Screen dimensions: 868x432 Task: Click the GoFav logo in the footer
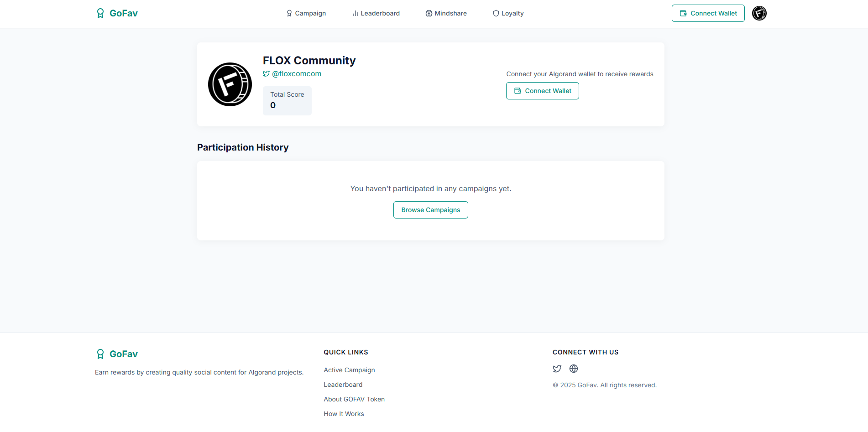click(x=117, y=354)
